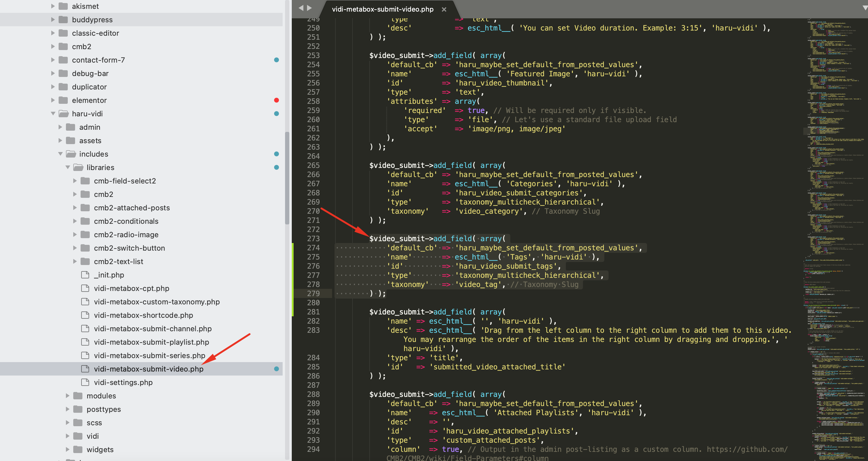868x461 pixels.
Task: Expand the cmb2-conditionals folder arrow
Action: point(75,221)
